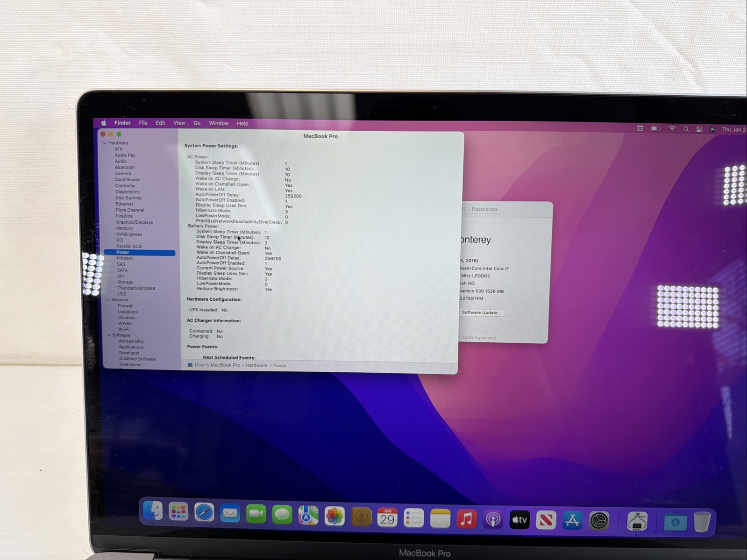747x560 pixels.
Task: Open the Edit menu
Action: tap(160, 123)
